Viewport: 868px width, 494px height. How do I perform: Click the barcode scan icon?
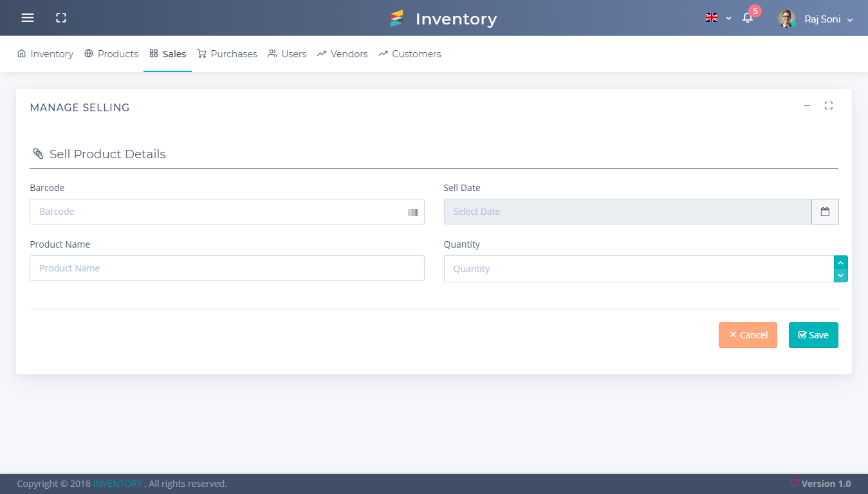412,212
